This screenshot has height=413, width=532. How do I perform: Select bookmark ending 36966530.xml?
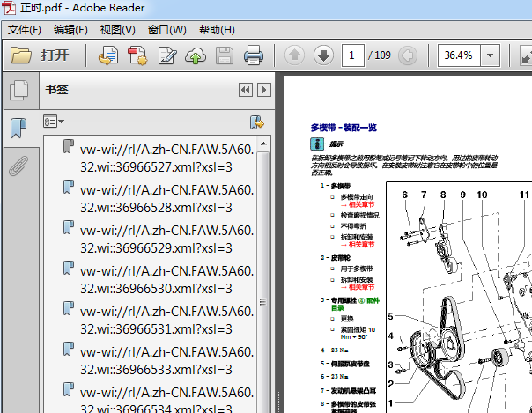[166, 280]
